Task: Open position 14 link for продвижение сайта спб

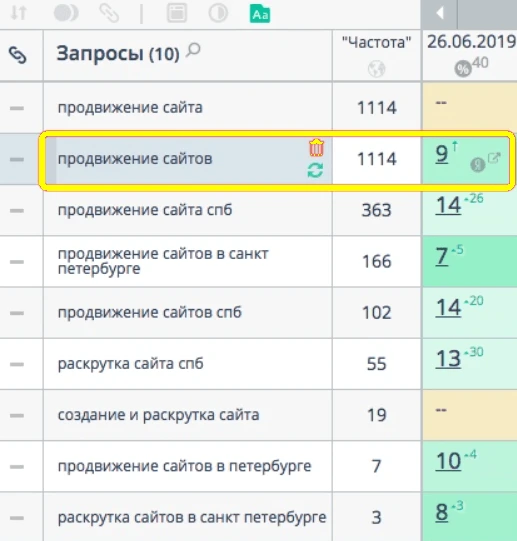Action: (x=448, y=205)
